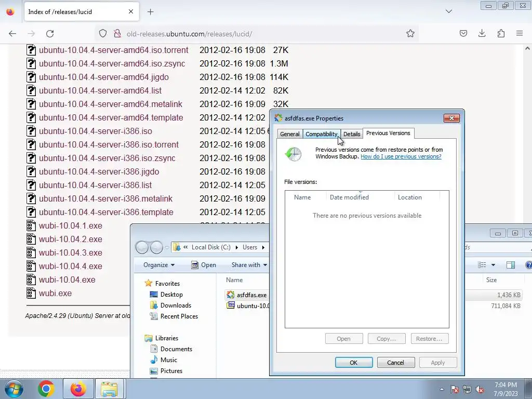532x399 pixels.
Task: Expand the list all tabs chevron
Action: coord(448,11)
